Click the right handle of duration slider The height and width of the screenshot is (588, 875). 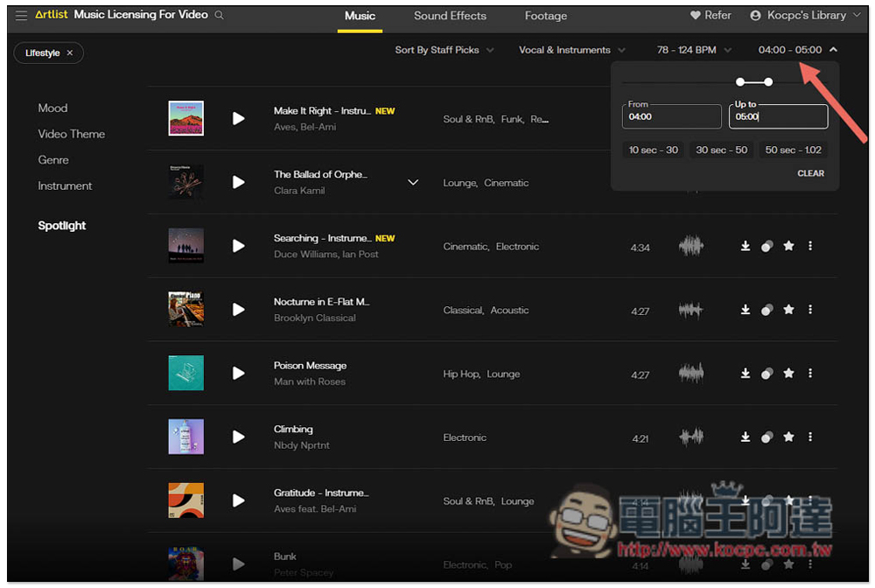coord(768,82)
